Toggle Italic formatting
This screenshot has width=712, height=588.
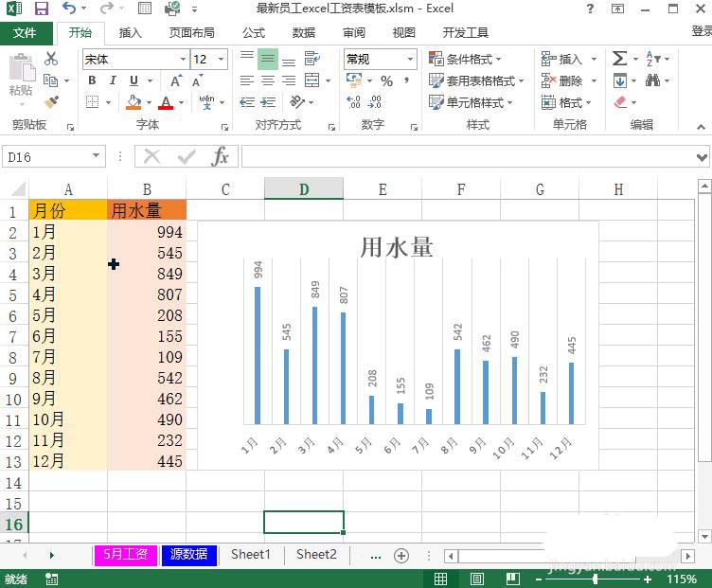[x=113, y=80]
